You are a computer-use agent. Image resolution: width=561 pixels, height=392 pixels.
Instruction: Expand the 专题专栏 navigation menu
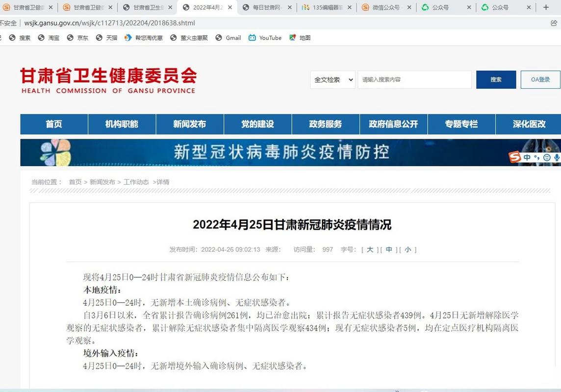(461, 124)
